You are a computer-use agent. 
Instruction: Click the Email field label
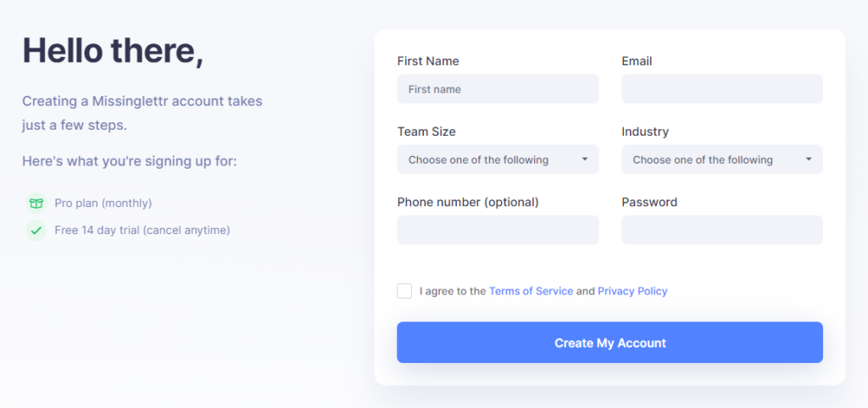coord(637,61)
